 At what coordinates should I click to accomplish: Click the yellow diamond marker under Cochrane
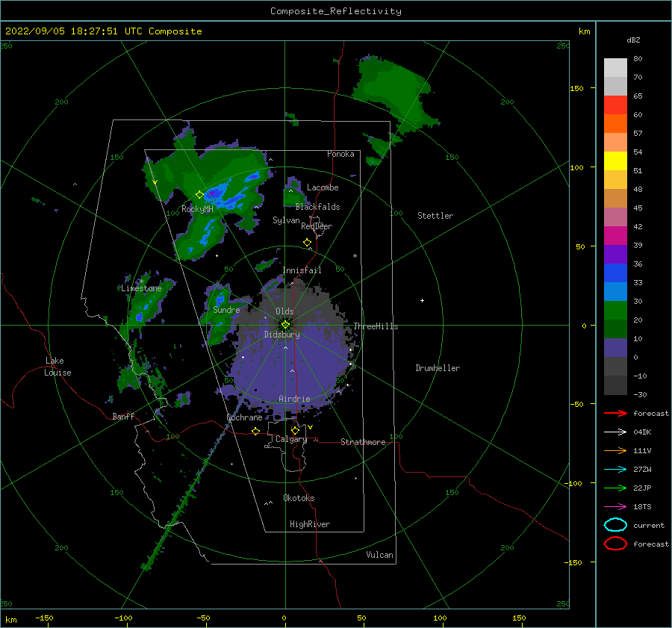pos(255,431)
